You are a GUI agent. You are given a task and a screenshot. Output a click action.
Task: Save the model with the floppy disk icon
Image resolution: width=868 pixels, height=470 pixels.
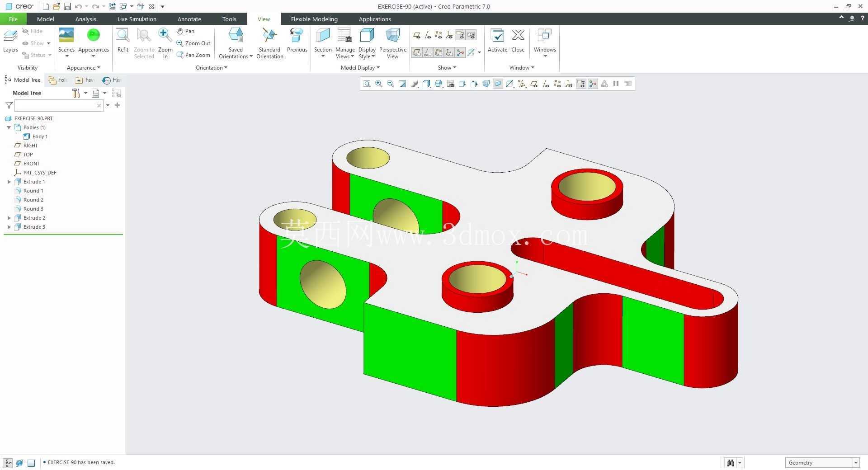(x=67, y=6)
